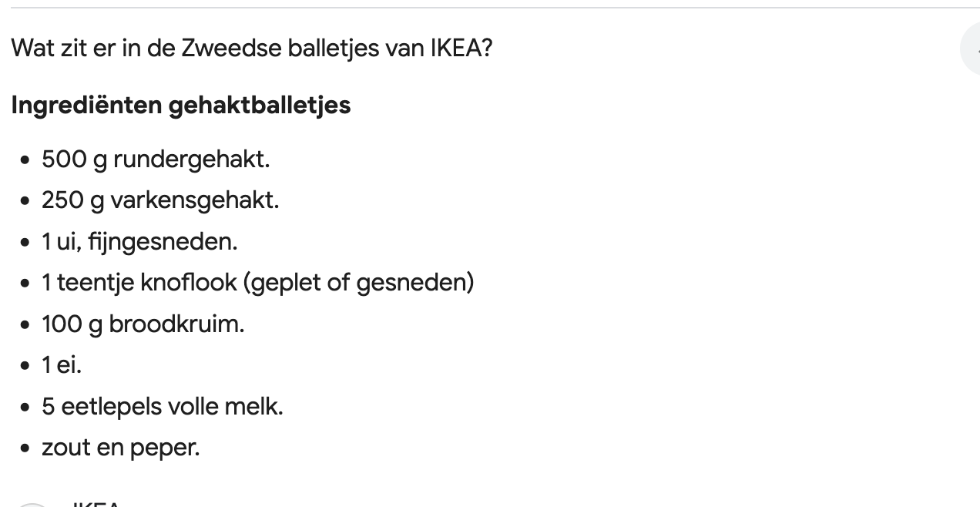Screen dimensions: 980x507
Task: Click the 1 ei list item
Action: coord(62,365)
